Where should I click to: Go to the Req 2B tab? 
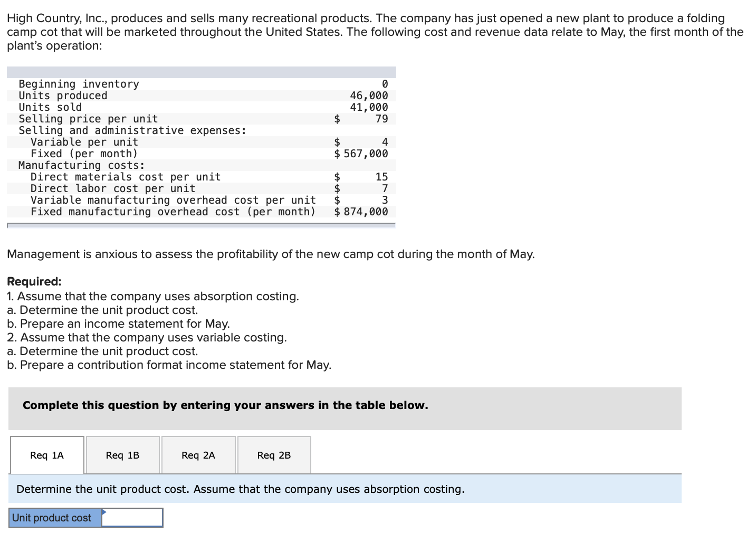coord(274,455)
